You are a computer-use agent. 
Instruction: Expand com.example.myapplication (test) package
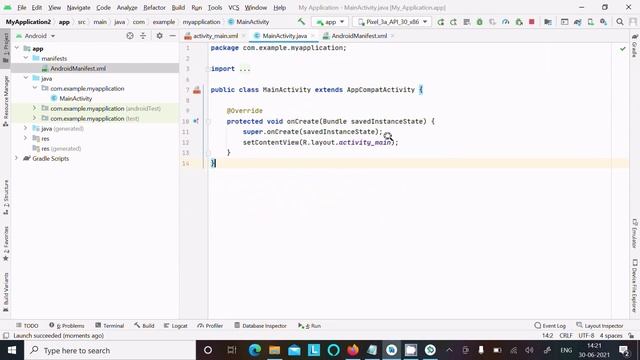(34, 118)
